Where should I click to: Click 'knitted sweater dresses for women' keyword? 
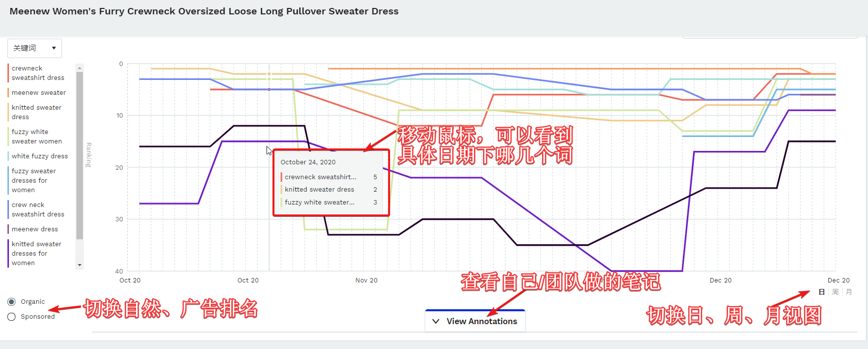(36, 254)
